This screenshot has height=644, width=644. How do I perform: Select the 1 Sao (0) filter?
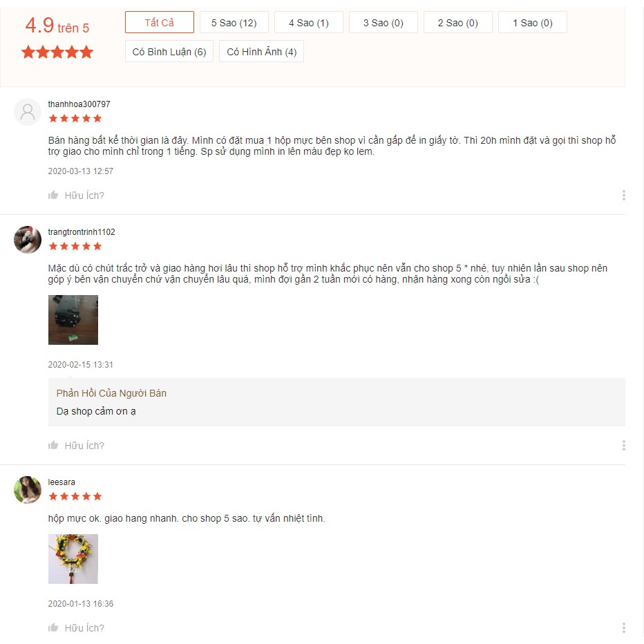pyautogui.click(x=533, y=22)
